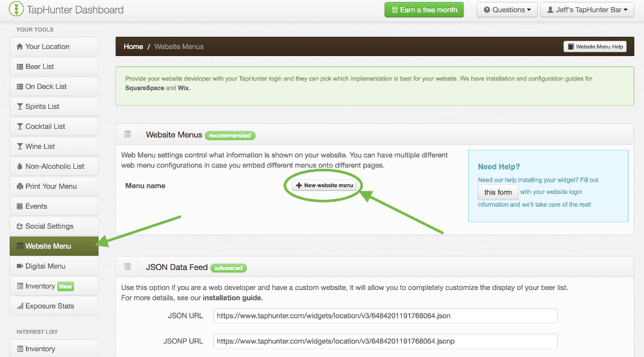
Task: Open Non-Alcoholic List
Action: tap(54, 166)
